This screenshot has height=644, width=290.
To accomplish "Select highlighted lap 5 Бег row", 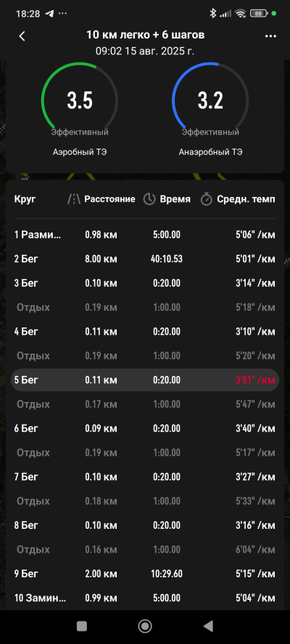I will coord(144,380).
